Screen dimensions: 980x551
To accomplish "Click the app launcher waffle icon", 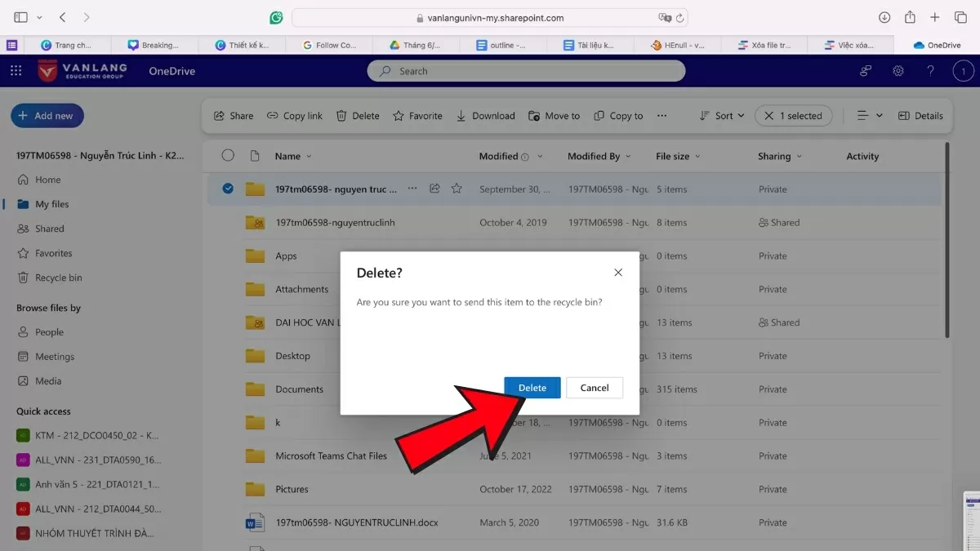I will [16, 71].
